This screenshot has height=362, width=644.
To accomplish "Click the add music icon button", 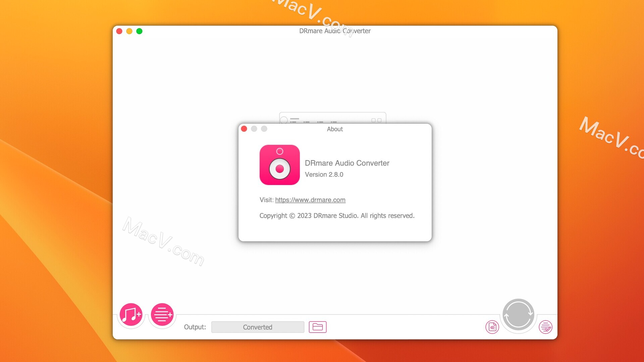I will coord(131,315).
